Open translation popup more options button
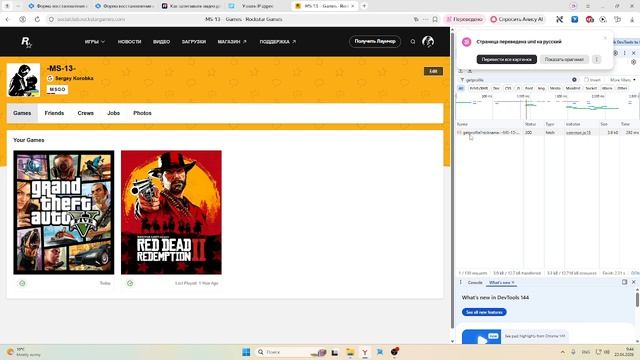640x360 pixels. coord(596,59)
